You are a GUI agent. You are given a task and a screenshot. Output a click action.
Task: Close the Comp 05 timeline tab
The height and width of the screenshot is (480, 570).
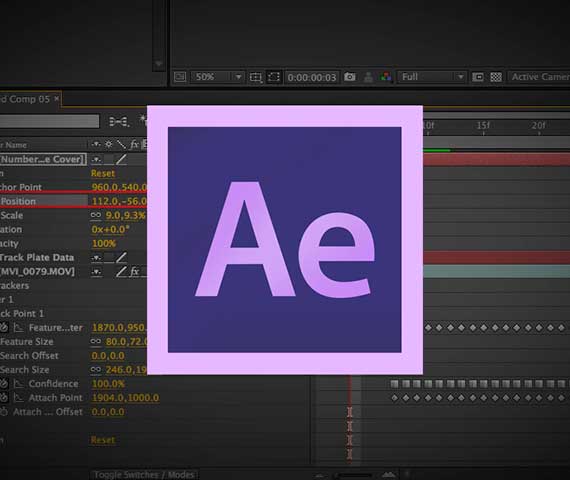(x=57, y=99)
